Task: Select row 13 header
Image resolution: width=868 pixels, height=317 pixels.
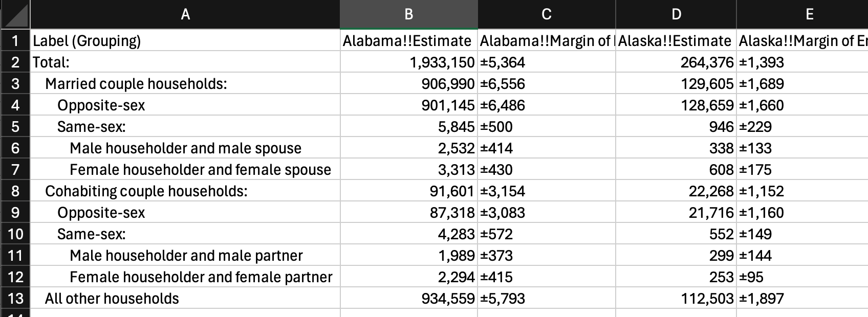Action: [15, 298]
